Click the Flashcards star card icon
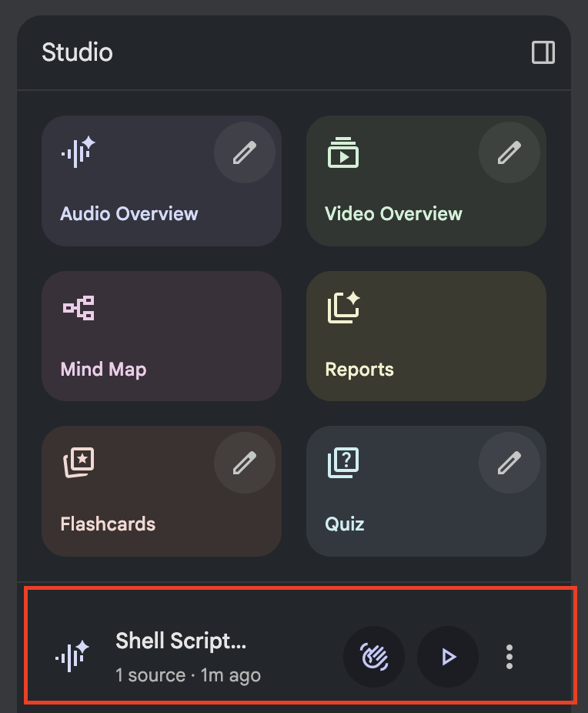This screenshot has height=713, width=588. pyautogui.click(x=78, y=463)
